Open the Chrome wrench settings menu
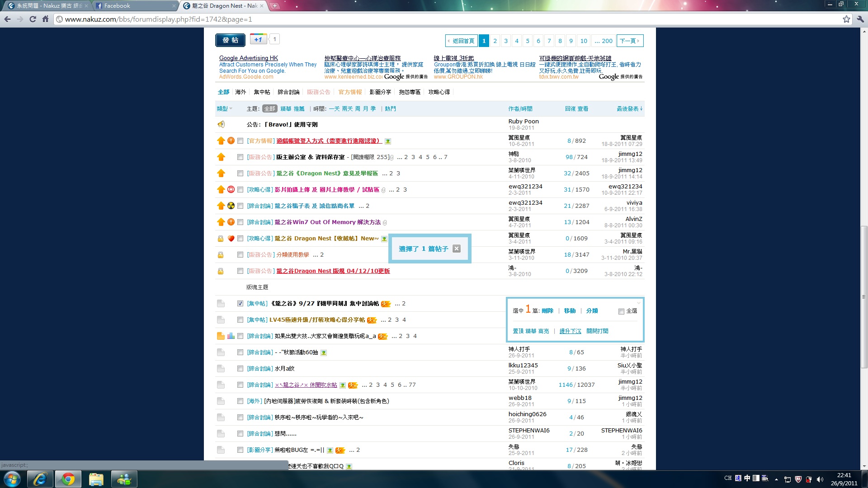 (860, 19)
